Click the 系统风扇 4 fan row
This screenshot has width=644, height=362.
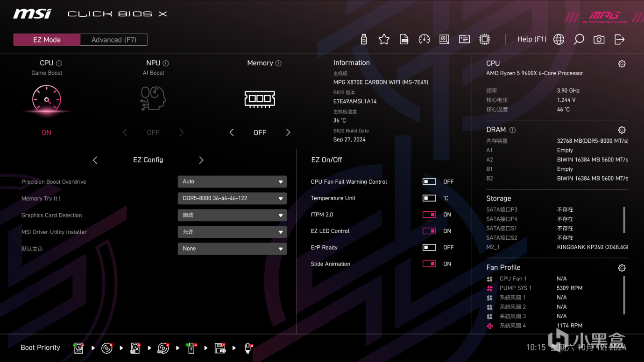tap(557, 326)
